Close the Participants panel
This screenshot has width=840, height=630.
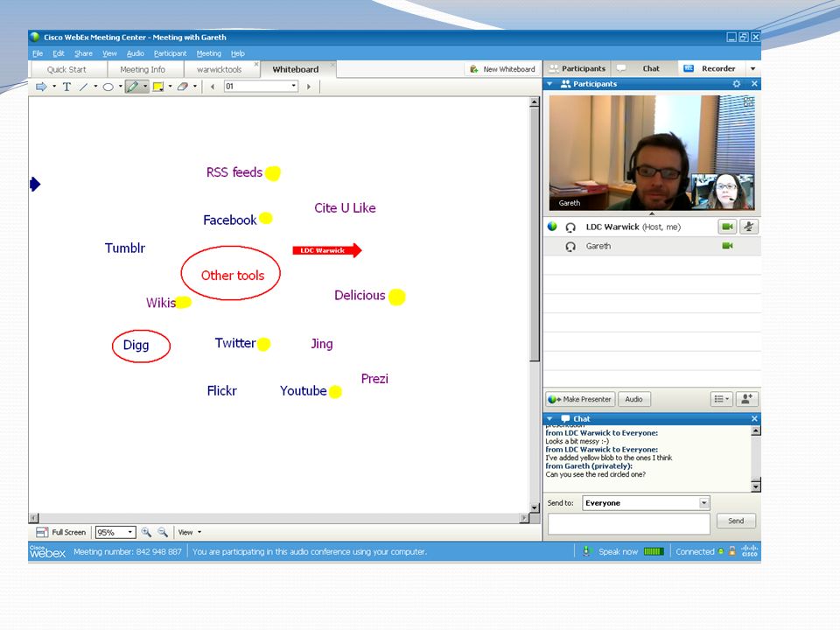point(754,84)
